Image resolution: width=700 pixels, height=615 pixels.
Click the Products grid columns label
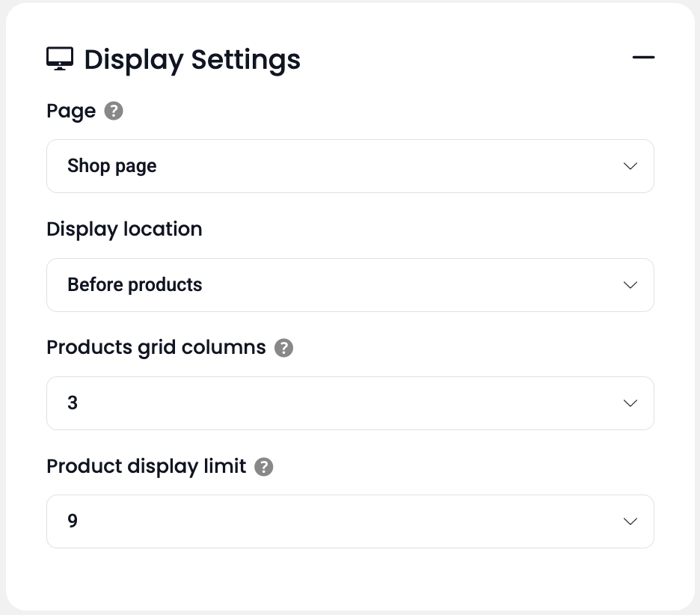(156, 348)
